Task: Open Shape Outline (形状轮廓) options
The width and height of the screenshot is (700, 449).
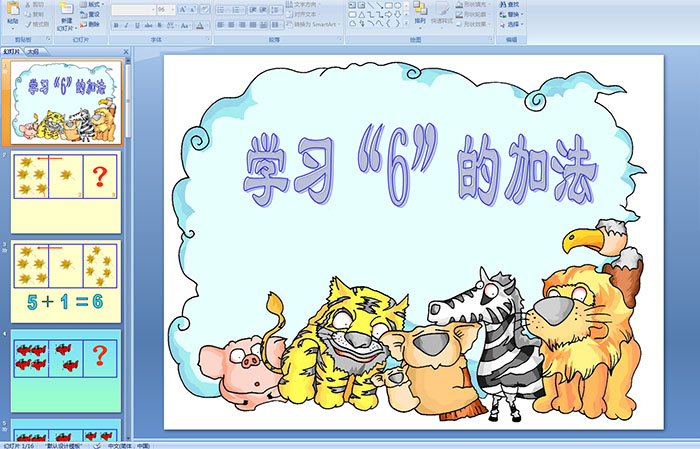Action: tap(472, 14)
